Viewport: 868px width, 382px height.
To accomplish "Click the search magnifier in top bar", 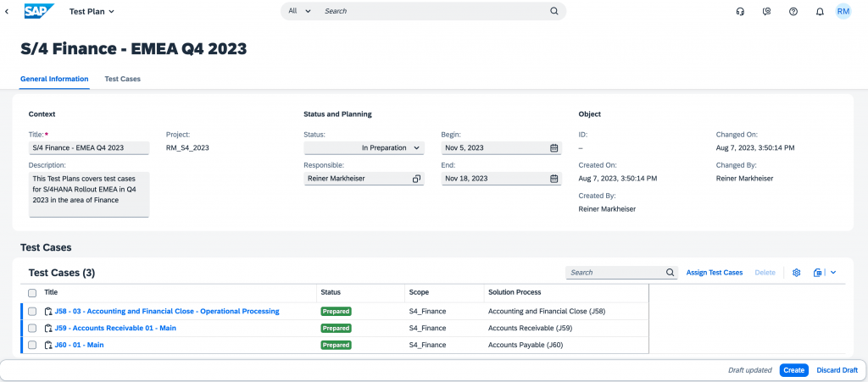I will click(554, 11).
